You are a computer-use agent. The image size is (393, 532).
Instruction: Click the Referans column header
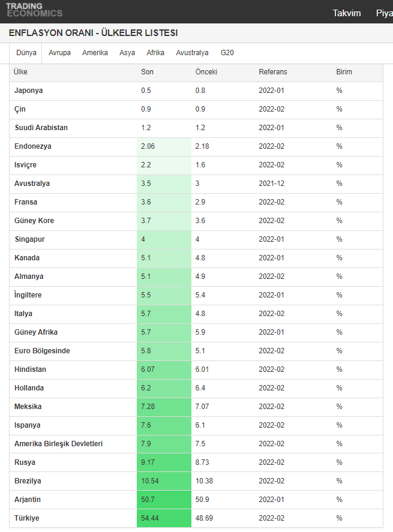pos(273,72)
